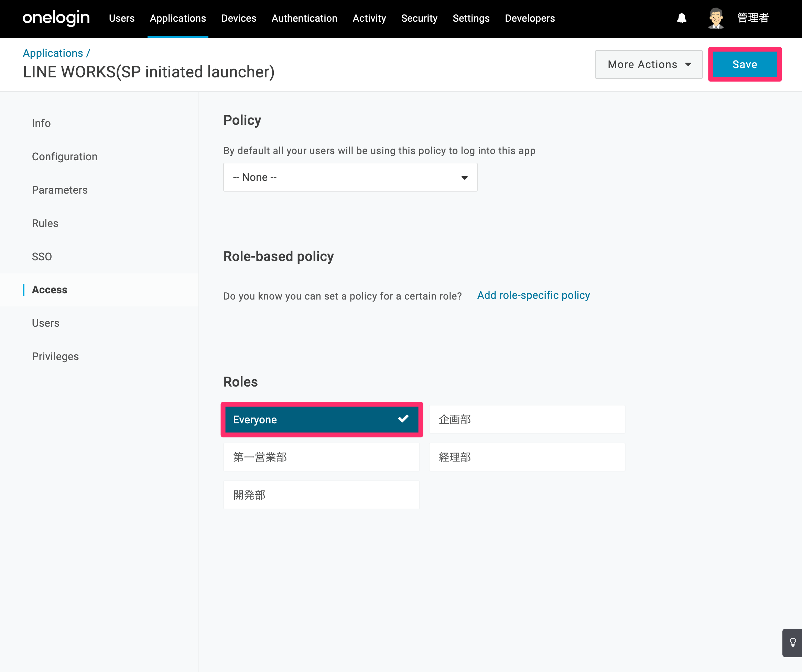Viewport: 802px width, 672px height.
Task: Open the Developers top menu
Action: pos(530,18)
